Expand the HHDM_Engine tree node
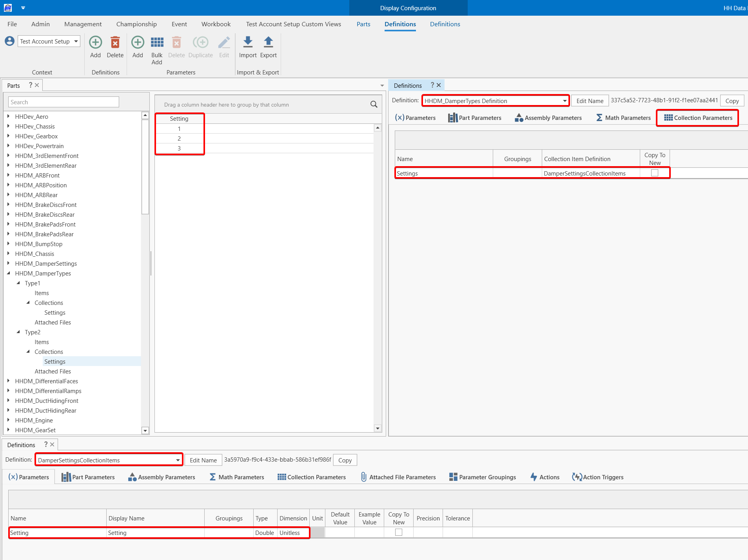This screenshot has height=560, width=748. coord(8,420)
